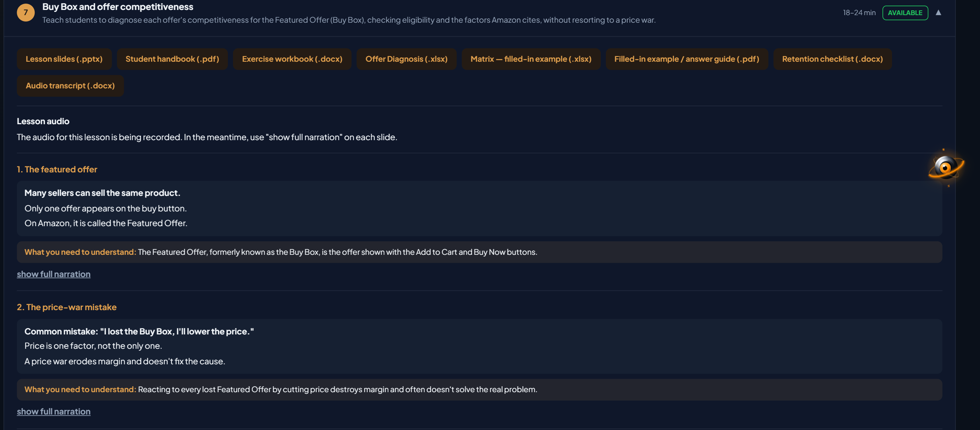Click 'A price war erodes margin' line
980x430 pixels.
coord(125,361)
